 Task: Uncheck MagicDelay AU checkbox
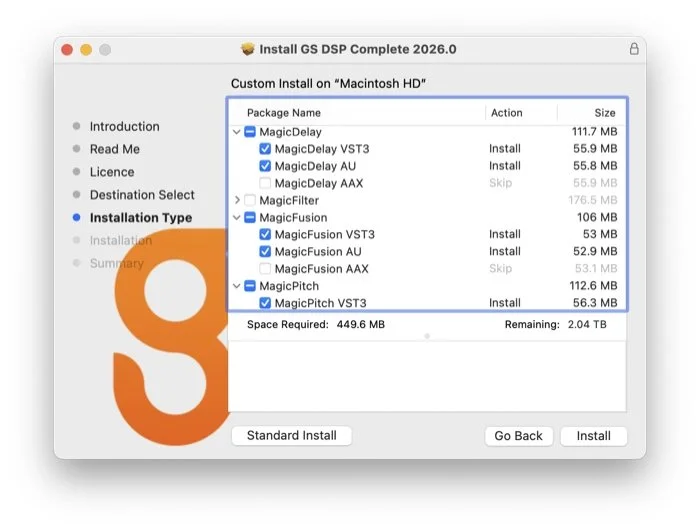tap(265, 166)
